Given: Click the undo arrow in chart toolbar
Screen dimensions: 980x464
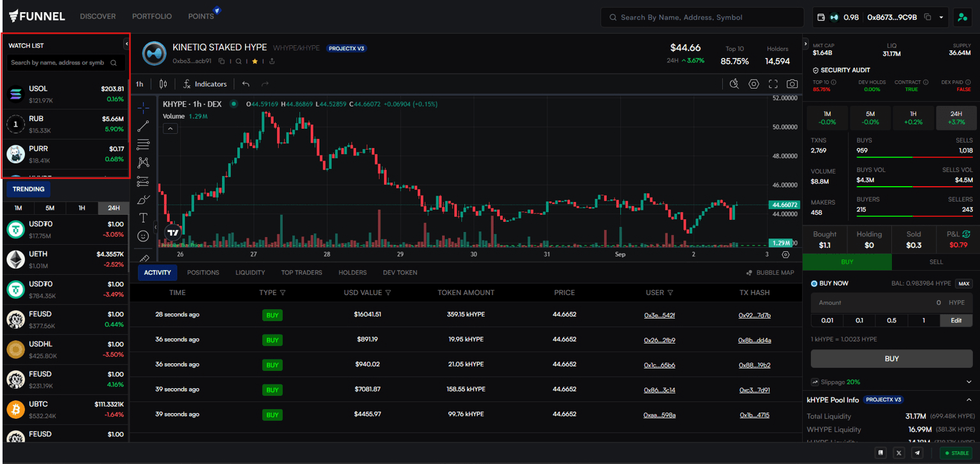Looking at the screenshot, I should point(246,84).
